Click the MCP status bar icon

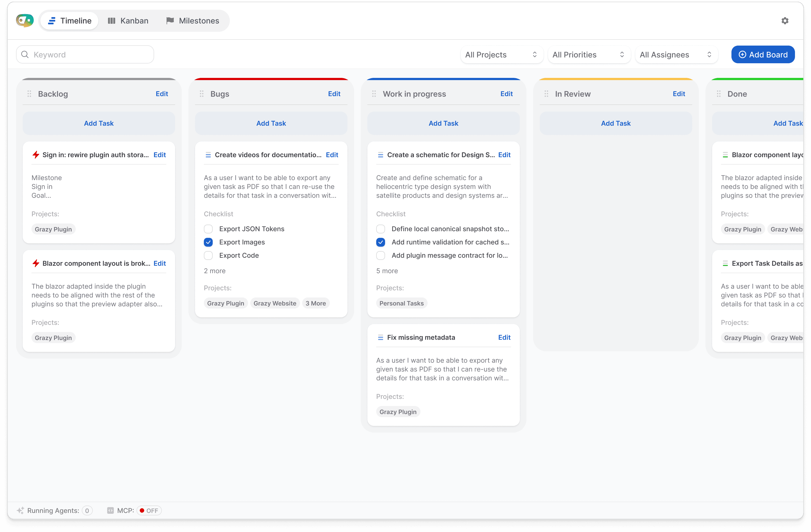[110, 510]
